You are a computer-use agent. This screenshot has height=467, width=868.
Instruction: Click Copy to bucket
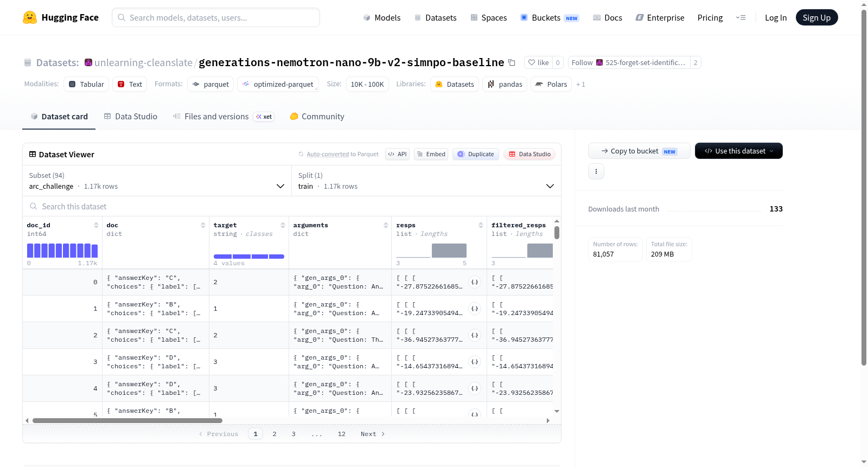(639, 151)
